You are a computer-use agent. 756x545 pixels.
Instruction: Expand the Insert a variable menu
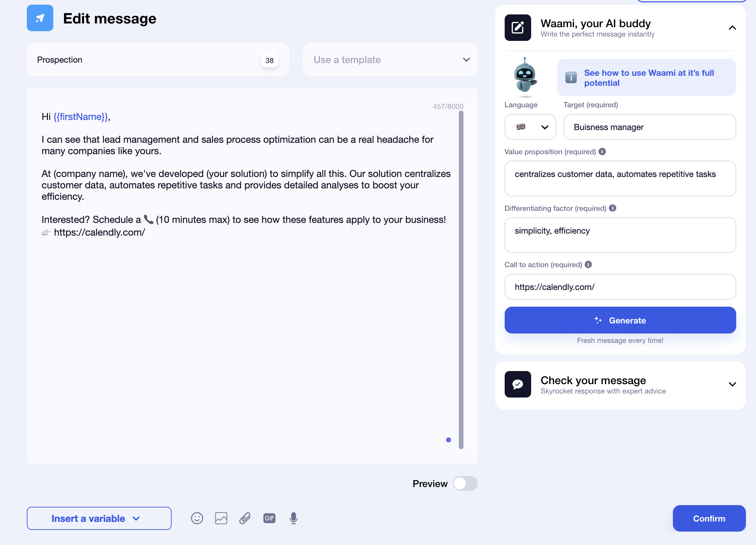pos(99,519)
